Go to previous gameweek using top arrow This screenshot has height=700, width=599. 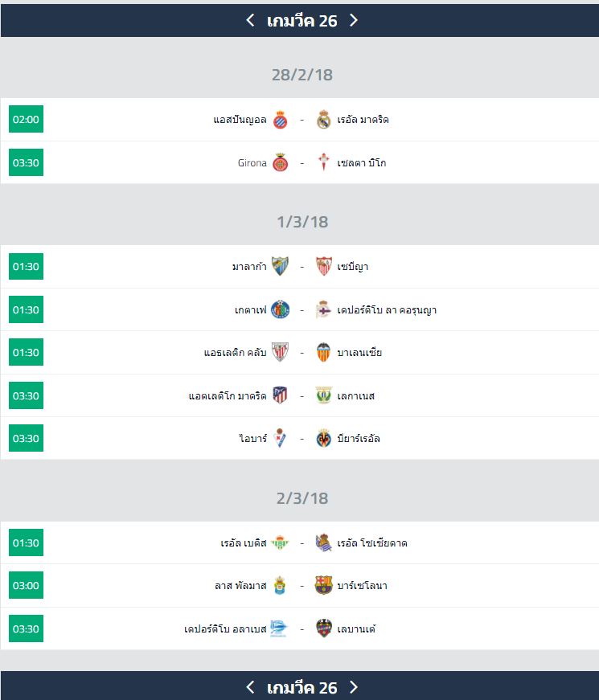coord(250,20)
